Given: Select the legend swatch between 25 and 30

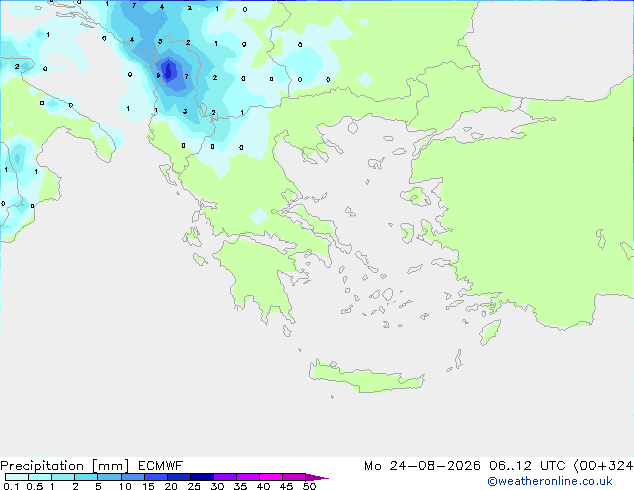Looking at the screenshot, I should [x=201, y=477].
